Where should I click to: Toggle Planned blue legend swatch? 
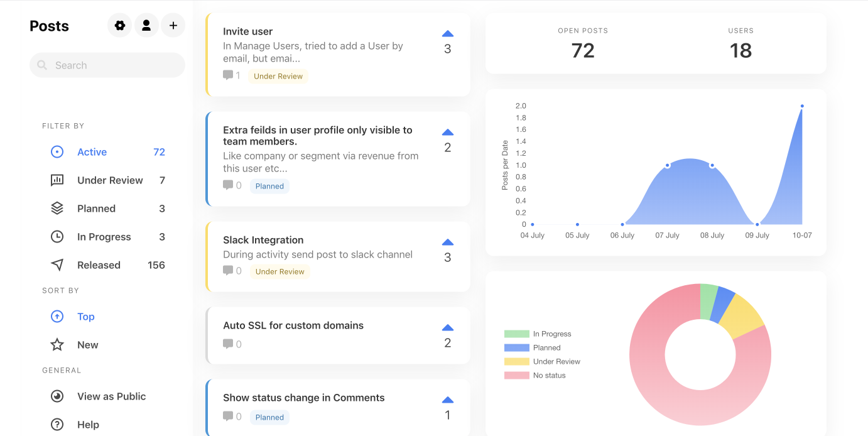[516, 347]
